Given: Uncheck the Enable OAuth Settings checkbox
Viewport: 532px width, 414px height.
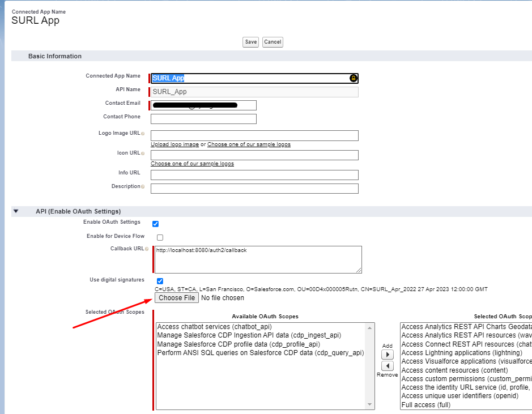Looking at the screenshot, I should 156,224.
